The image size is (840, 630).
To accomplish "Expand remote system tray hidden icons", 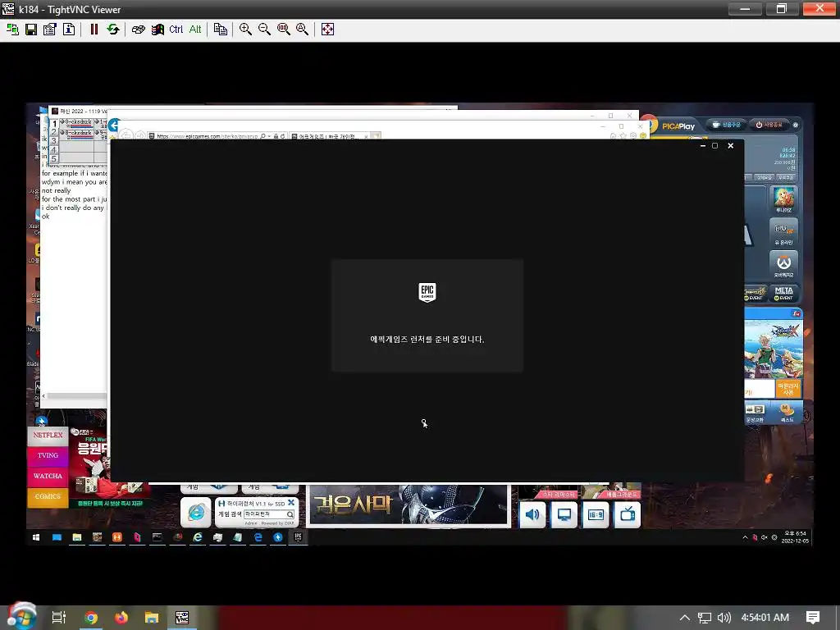I will click(745, 537).
